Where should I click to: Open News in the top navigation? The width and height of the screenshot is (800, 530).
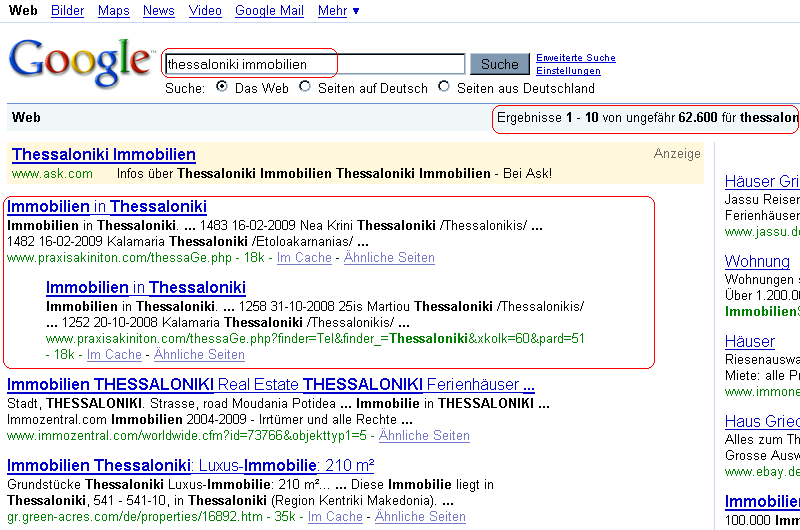click(x=158, y=11)
